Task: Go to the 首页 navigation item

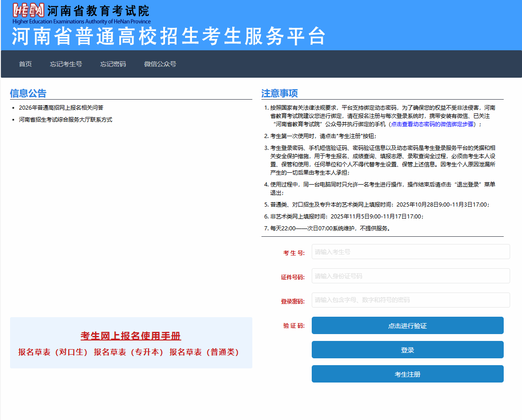Action: coord(26,64)
